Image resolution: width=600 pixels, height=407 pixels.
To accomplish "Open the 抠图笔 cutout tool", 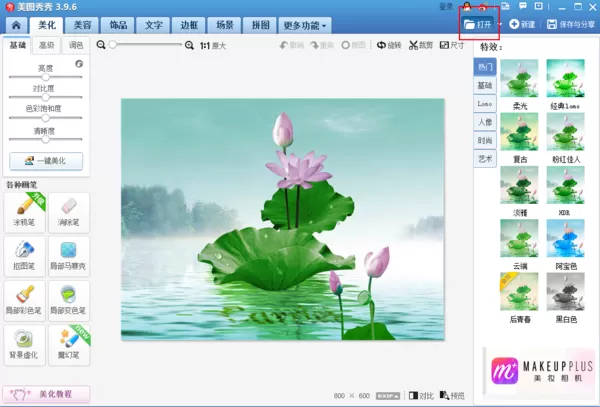I will [24, 256].
